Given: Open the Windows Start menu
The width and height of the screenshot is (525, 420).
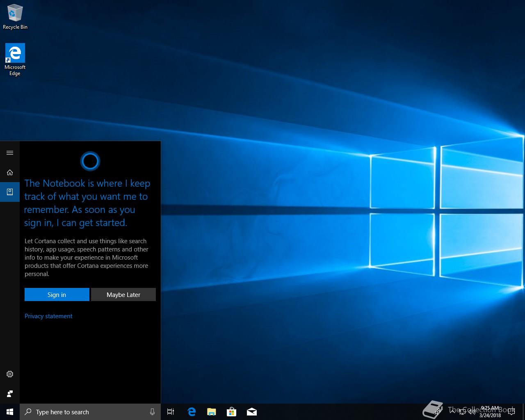Looking at the screenshot, I should (x=10, y=412).
